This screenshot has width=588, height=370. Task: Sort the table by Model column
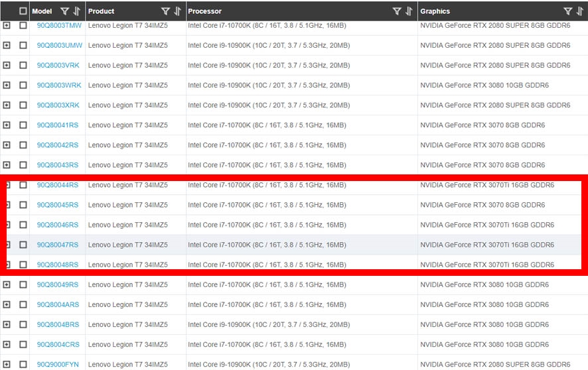point(77,11)
